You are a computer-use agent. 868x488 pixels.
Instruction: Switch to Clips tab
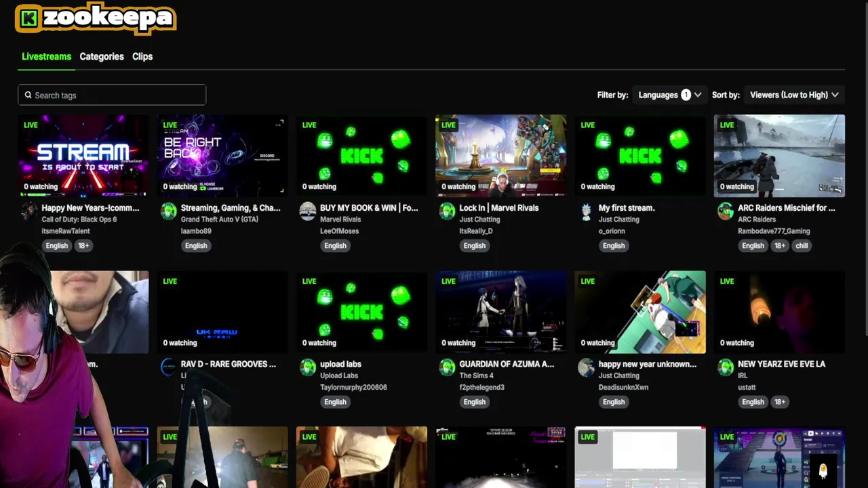click(142, 56)
